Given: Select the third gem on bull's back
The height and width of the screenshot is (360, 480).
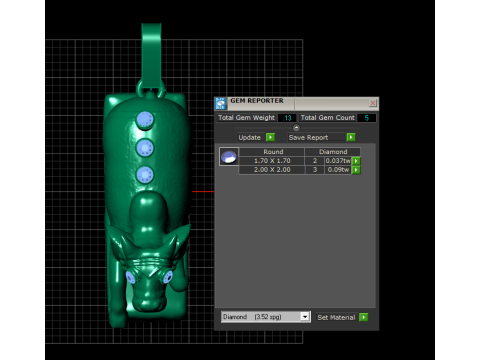Looking at the screenshot, I should (x=145, y=174).
